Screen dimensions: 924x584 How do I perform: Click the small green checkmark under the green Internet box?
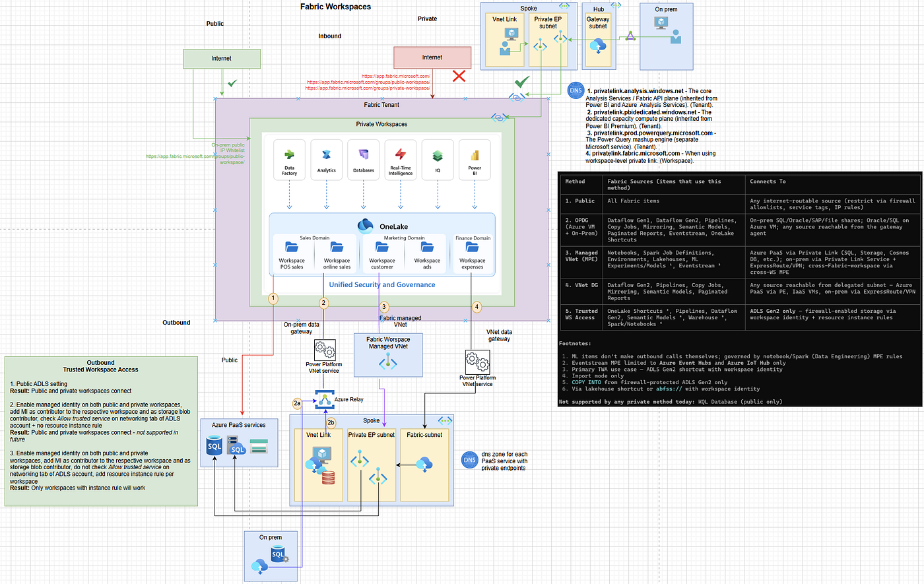(232, 83)
